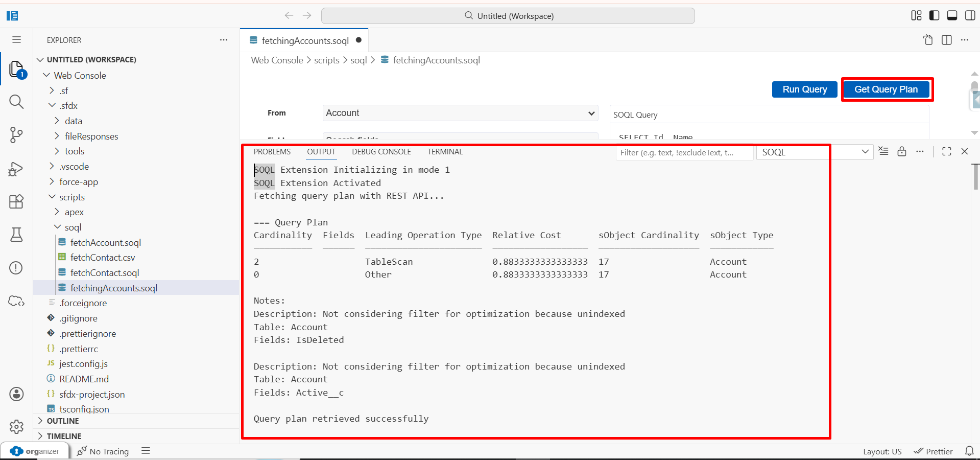Maximize the panel size
Viewport: 980px width, 460px height.
tap(947, 151)
